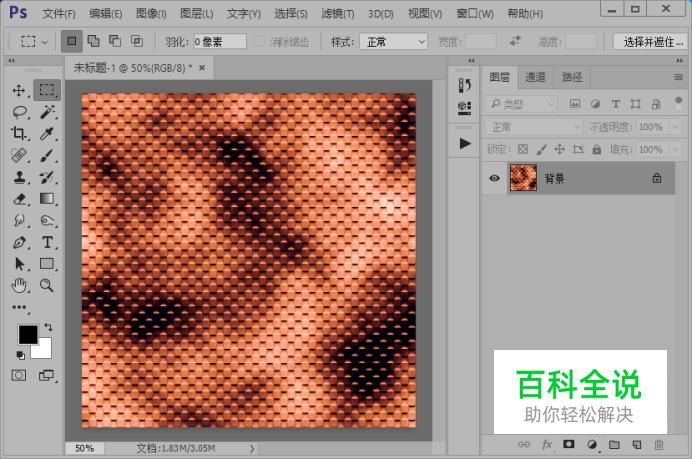Select the Lasso tool
This screenshot has width=692, height=459.
19,113
